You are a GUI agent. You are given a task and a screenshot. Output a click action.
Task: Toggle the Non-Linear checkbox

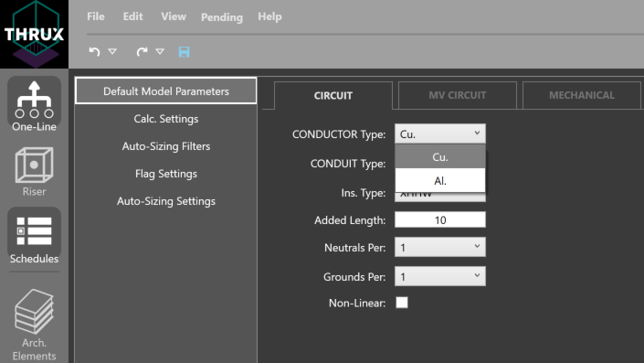[x=402, y=303]
